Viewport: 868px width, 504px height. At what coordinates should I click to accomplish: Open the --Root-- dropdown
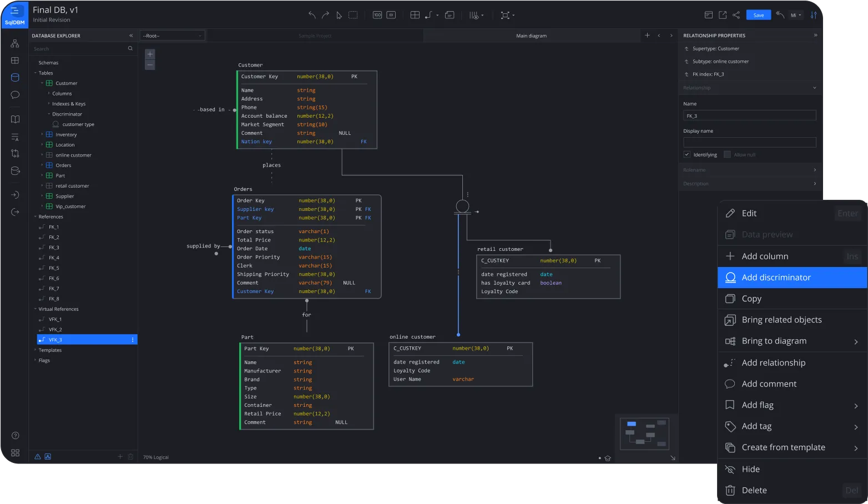click(x=172, y=36)
